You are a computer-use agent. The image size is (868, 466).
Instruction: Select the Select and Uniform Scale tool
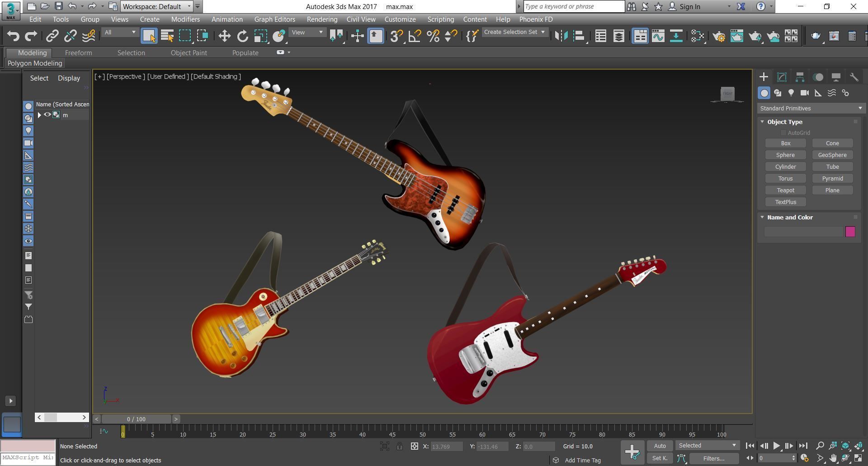[x=261, y=36]
